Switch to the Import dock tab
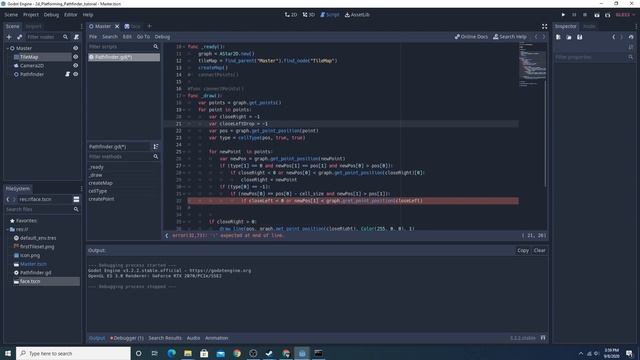Image resolution: width=640 pixels, height=360 pixels. [33, 26]
